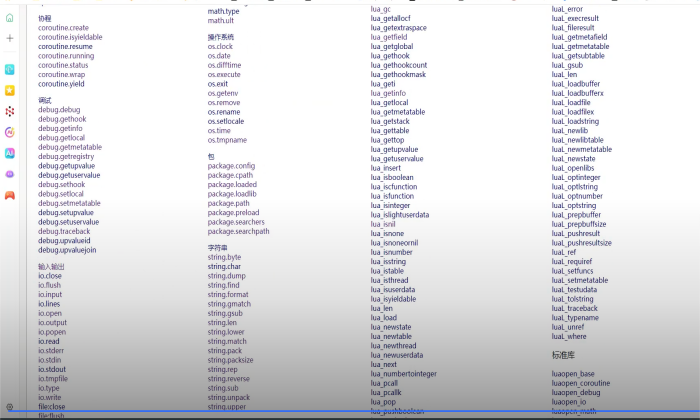
Task: Open the luaL_traceback link
Action: tap(575, 308)
